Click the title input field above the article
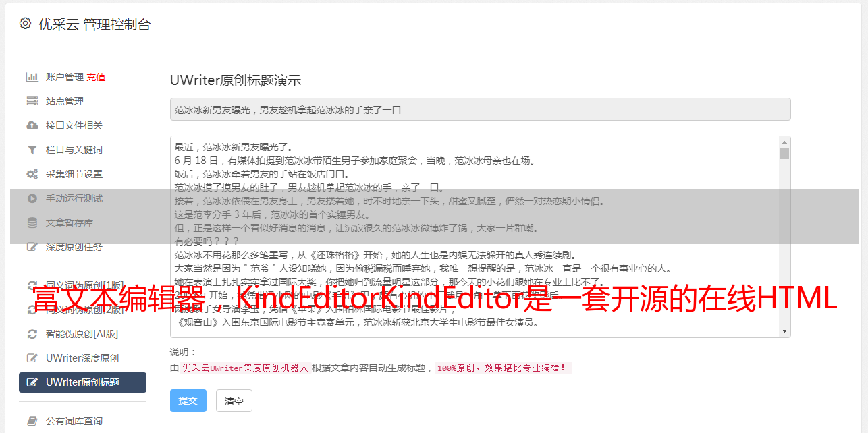Viewport: 868px width, 433px height. [480, 109]
